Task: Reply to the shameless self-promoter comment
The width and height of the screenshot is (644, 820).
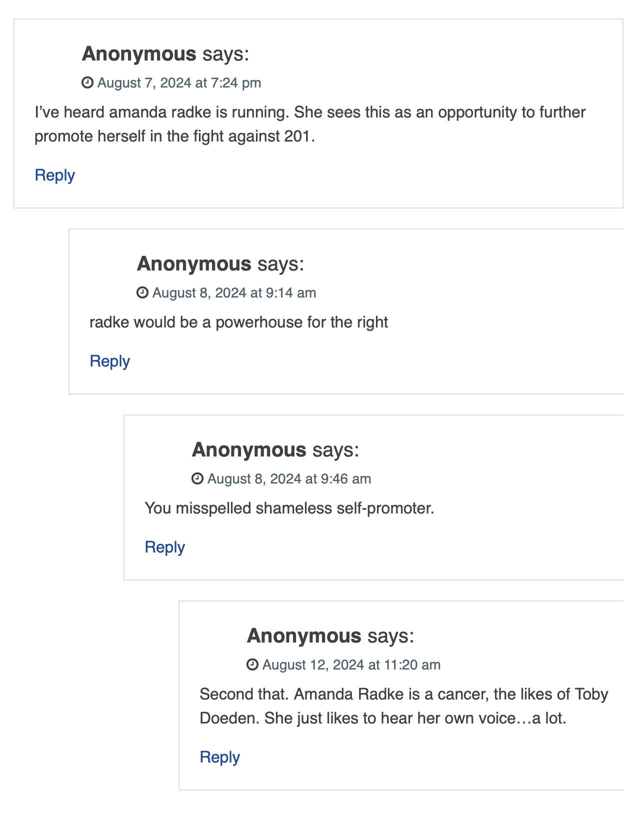Action: [165, 547]
